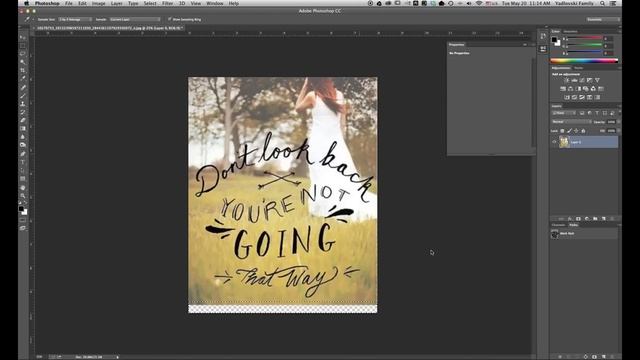Viewport: 640px width, 360px height.
Task: Click the Create new group button
Action: coord(595,219)
